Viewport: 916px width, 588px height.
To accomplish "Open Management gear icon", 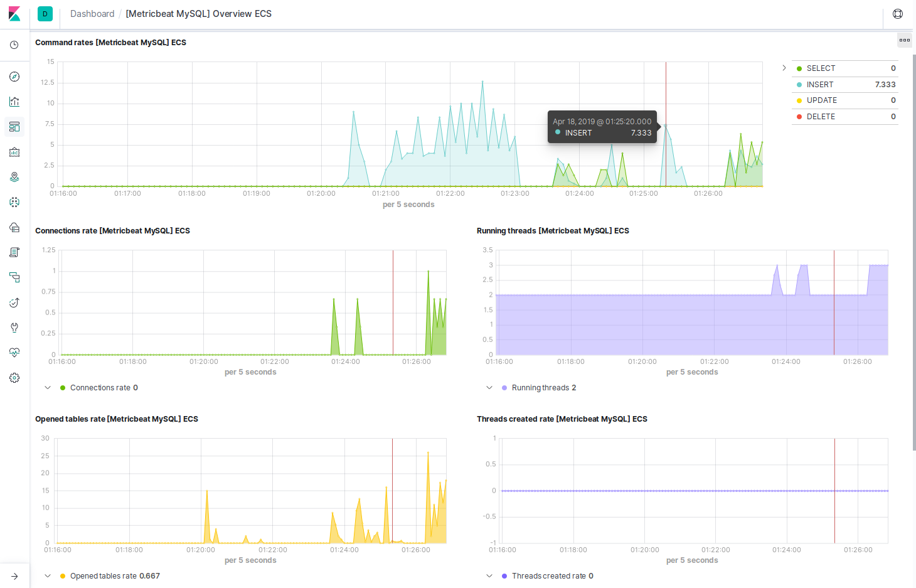I will click(x=14, y=378).
